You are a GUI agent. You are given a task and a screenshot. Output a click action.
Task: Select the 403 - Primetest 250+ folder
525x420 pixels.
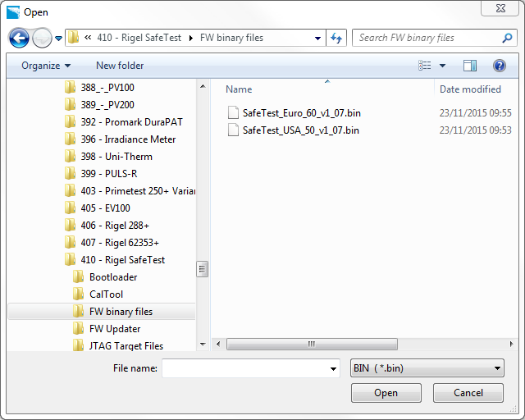[x=138, y=191]
